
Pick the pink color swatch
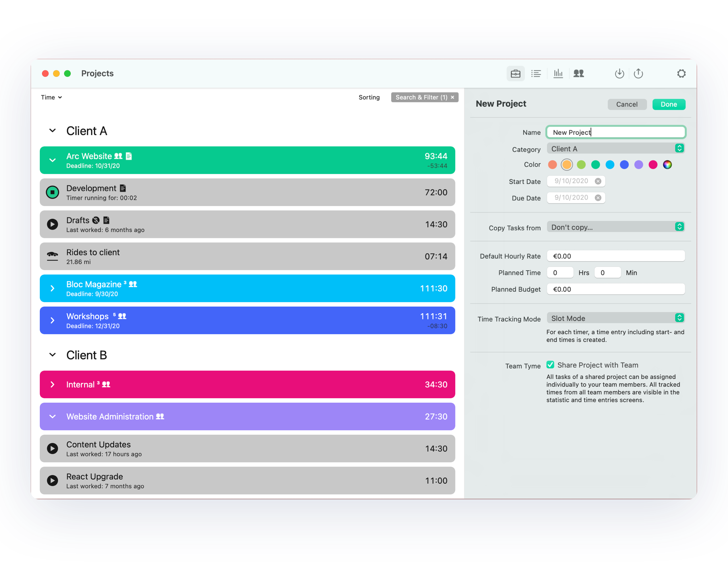pos(653,165)
